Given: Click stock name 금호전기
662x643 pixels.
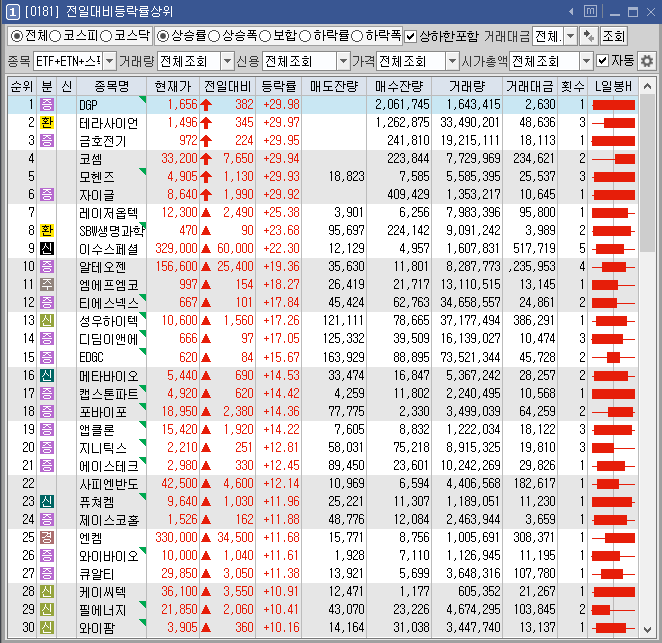Looking at the screenshot, I should (103, 141).
